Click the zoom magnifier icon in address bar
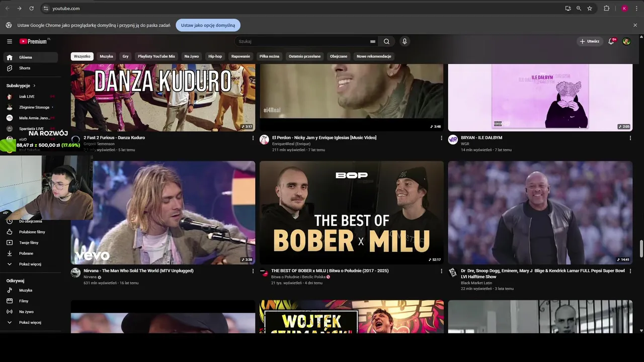Image resolution: width=644 pixels, height=362 pixels. point(579,9)
